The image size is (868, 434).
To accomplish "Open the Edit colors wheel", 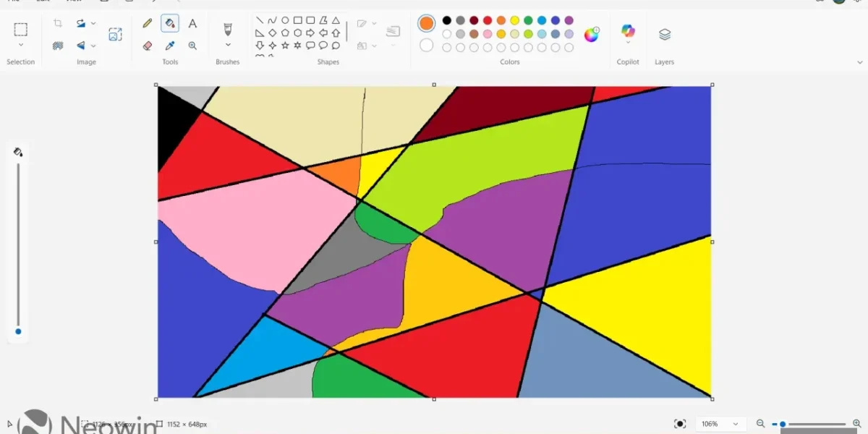I will click(x=592, y=34).
